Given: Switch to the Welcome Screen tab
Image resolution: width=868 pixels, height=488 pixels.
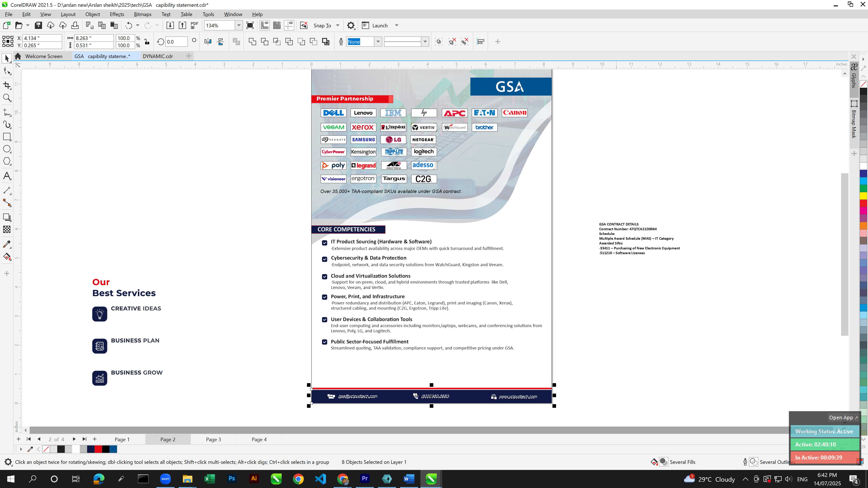Looking at the screenshot, I should click(44, 56).
